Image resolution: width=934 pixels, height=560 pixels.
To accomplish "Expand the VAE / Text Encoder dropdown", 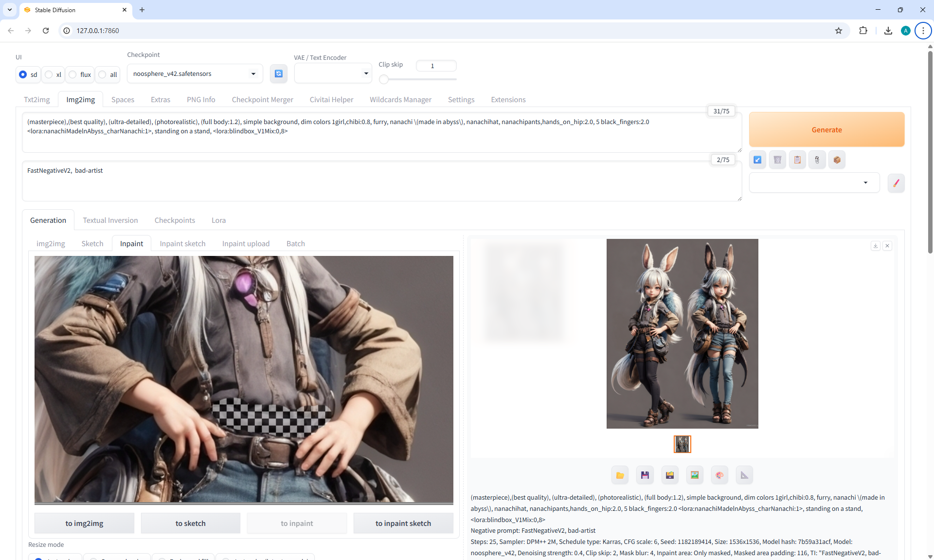I will click(333, 73).
